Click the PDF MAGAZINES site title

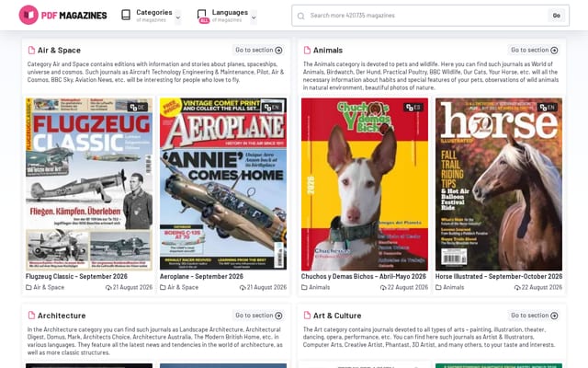coord(73,16)
